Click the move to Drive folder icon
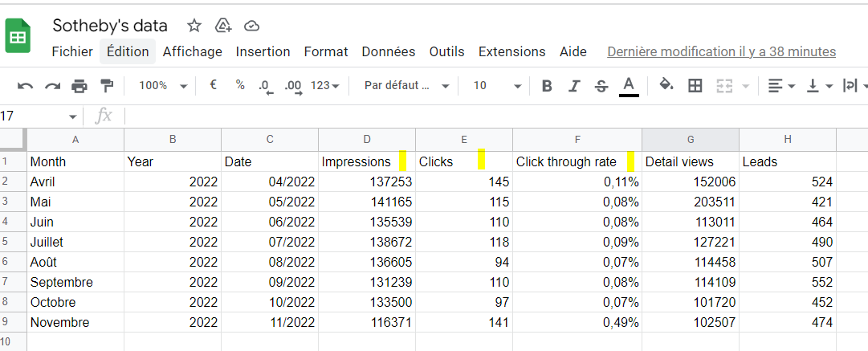 [223, 26]
